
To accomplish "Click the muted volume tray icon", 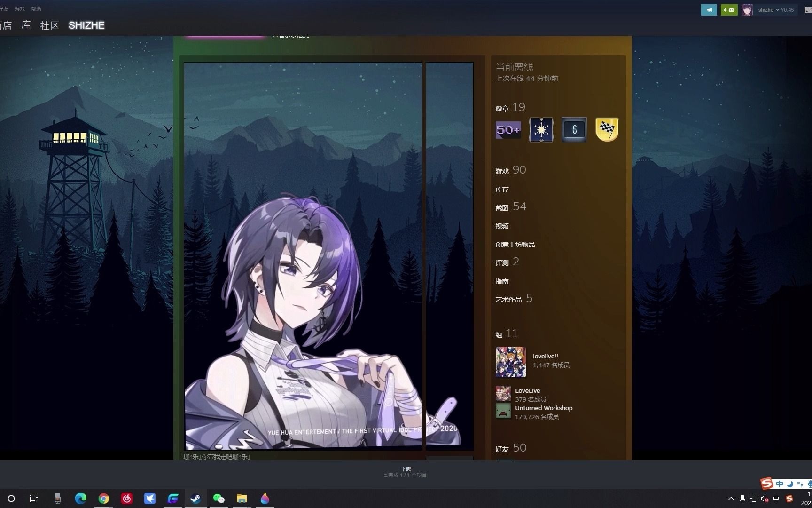I will 765,499.
